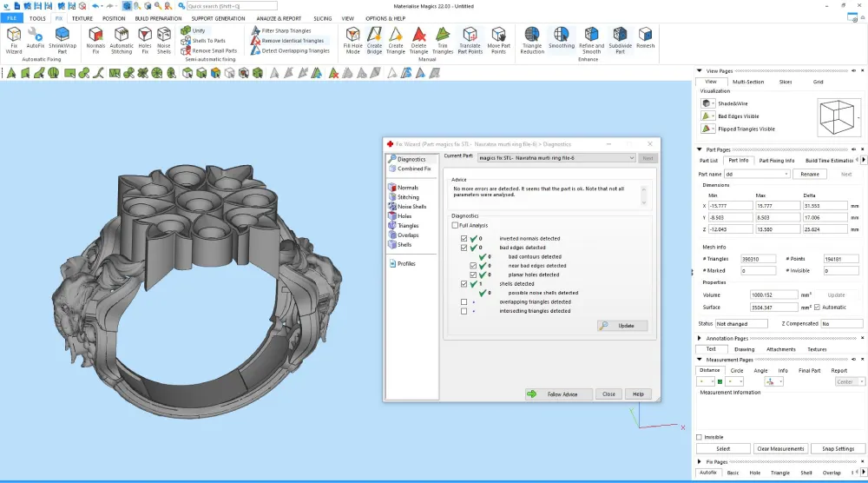
Task: Click the Clear Measurements button
Action: point(780,448)
